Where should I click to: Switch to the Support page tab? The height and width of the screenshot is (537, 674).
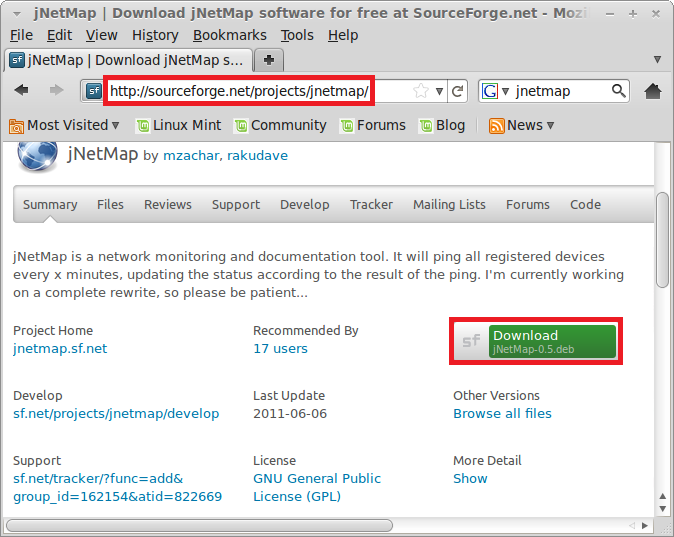pos(236,205)
